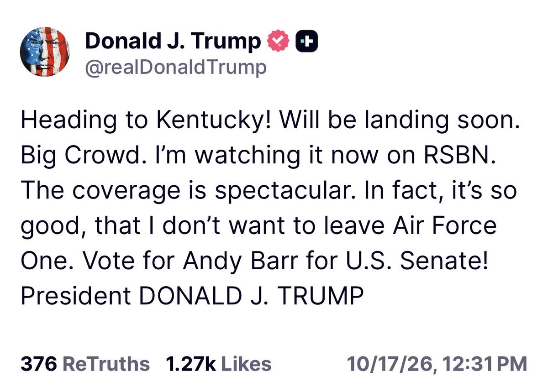View the 376 ReTruths list

(85, 364)
